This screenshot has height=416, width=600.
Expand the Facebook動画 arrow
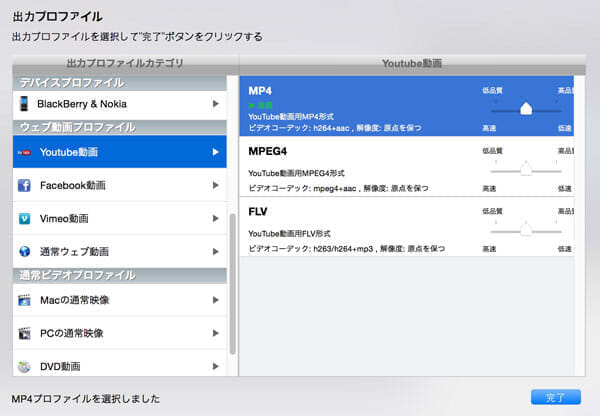(x=215, y=185)
